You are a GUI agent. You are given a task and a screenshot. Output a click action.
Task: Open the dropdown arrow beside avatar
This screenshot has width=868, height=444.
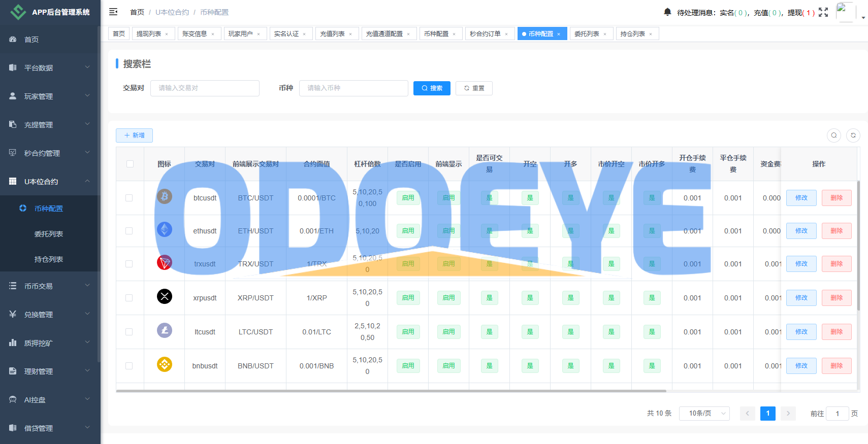pyautogui.click(x=863, y=17)
